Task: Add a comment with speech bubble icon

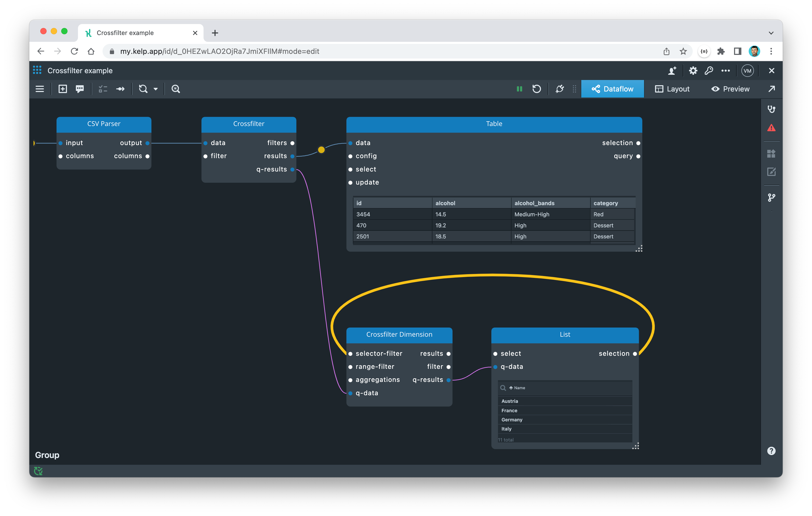Action: tap(80, 89)
